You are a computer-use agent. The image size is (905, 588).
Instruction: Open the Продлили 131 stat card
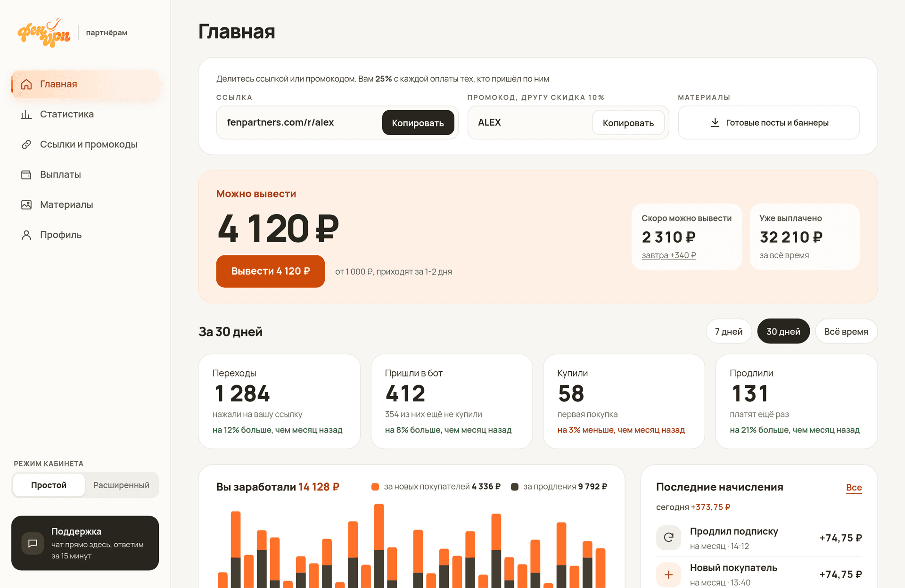[x=797, y=401]
